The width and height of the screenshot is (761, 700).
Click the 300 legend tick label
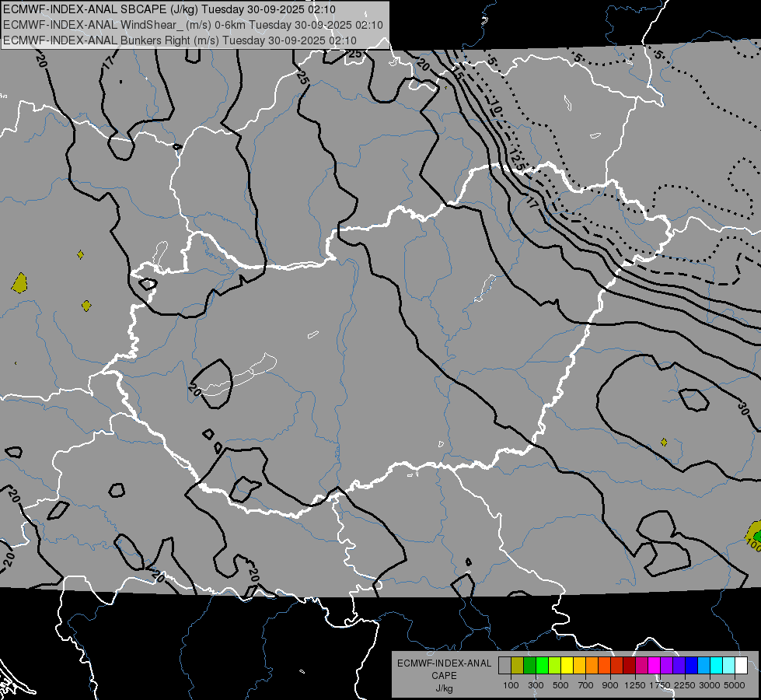tap(536, 685)
